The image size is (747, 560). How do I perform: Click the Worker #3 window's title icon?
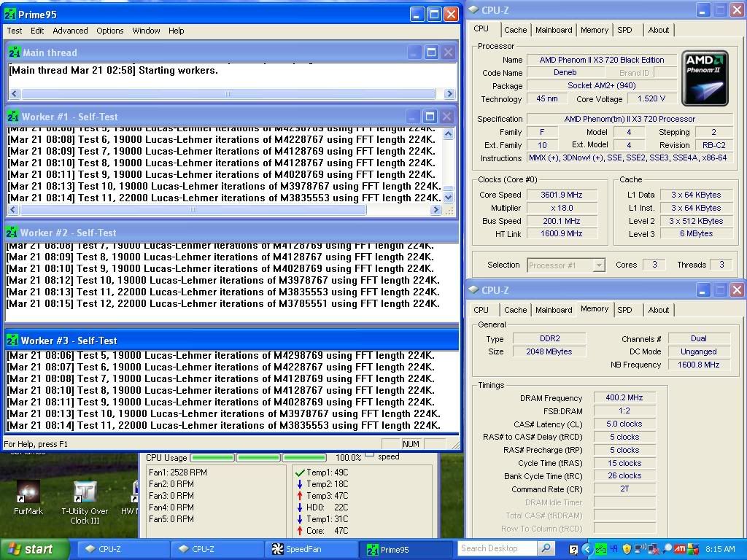[12, 341]
